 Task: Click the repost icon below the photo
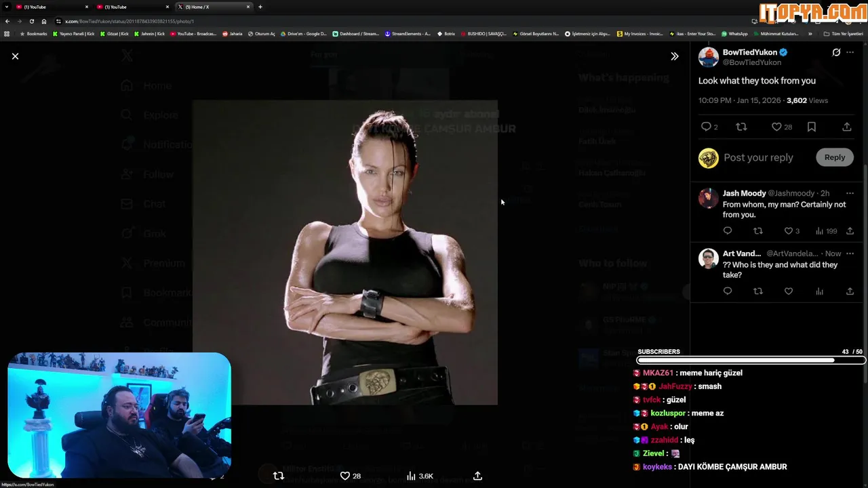coord(278,476)
